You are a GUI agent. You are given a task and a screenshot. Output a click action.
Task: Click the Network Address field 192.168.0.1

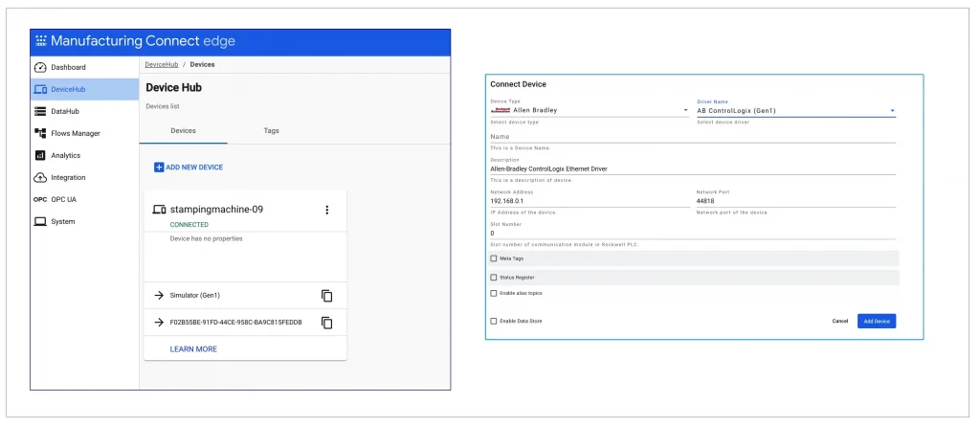pyautogui.click(x=590, y=201)
